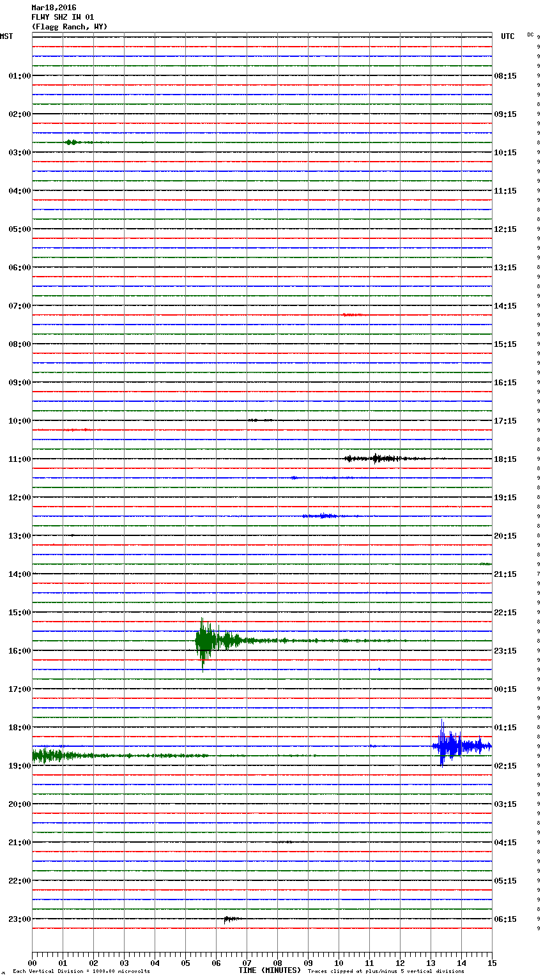Select the 11:00 MST time label
The height and width of the screenshot is (980, 543).
point(20,459)
